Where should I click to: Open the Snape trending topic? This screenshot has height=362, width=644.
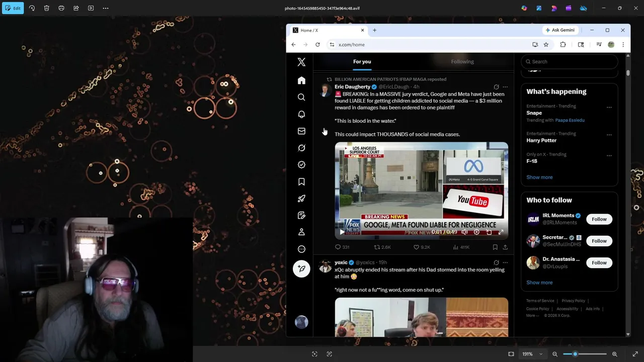click(x=534, y=113)
